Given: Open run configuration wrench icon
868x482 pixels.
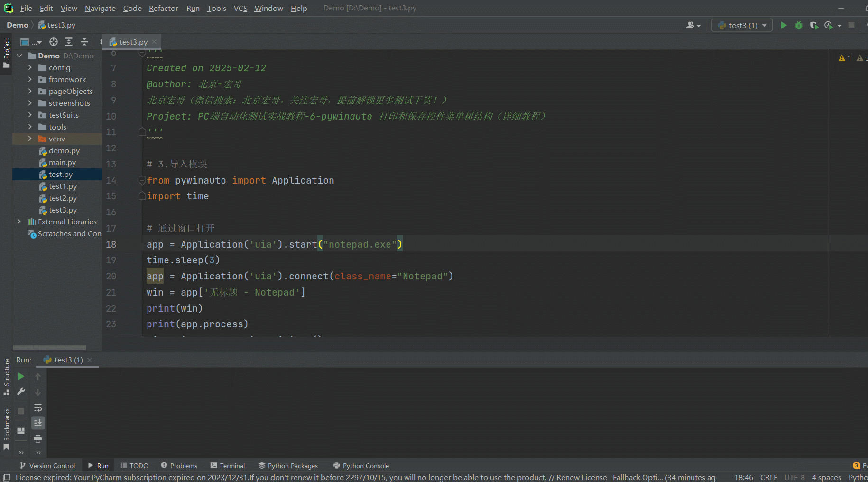Looking at the screenshot, I should coord(21,391).
